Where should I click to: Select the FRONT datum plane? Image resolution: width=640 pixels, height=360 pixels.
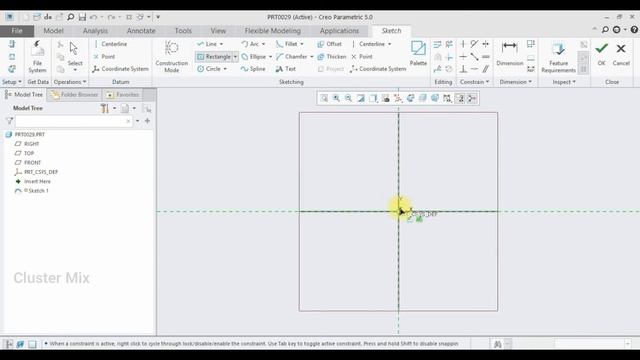28,162
